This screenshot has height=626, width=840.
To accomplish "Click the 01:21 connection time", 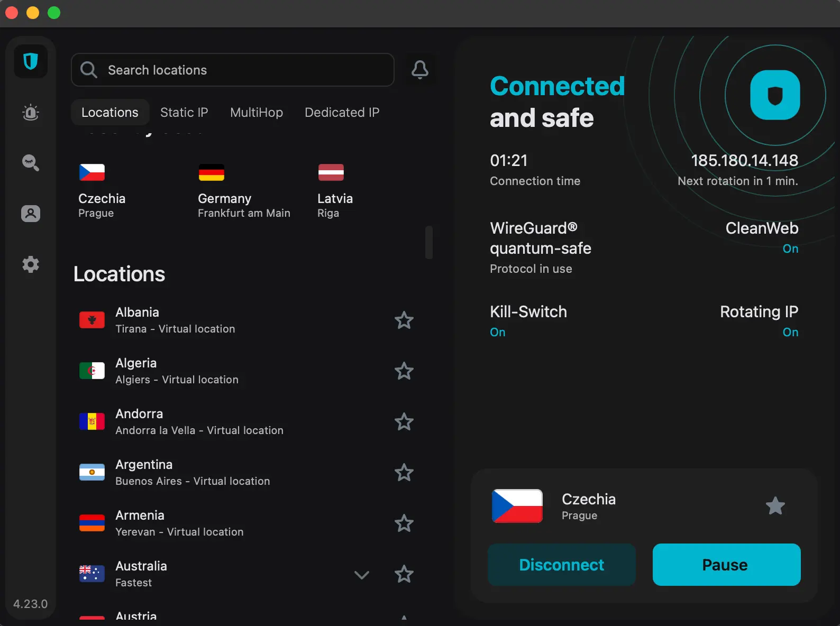I will pyautogui.click(x=509, y=160).
